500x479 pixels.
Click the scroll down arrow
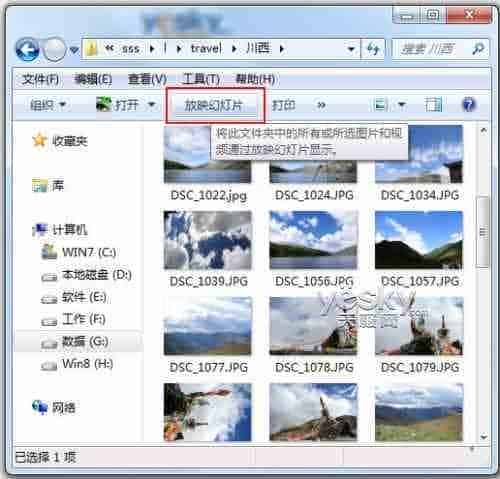(484, 436)
